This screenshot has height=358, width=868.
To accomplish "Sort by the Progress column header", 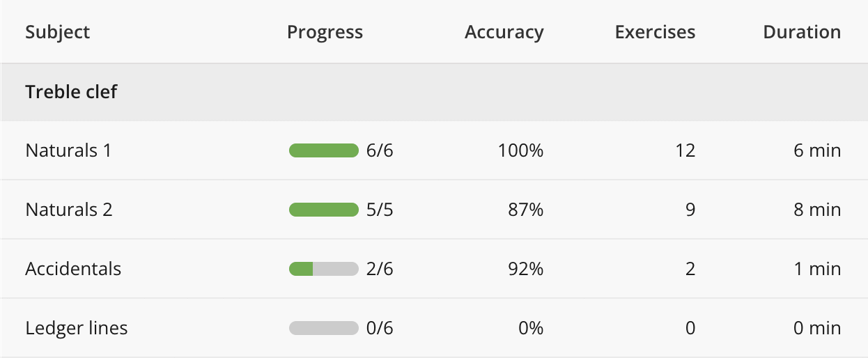I will coord(325,32).
